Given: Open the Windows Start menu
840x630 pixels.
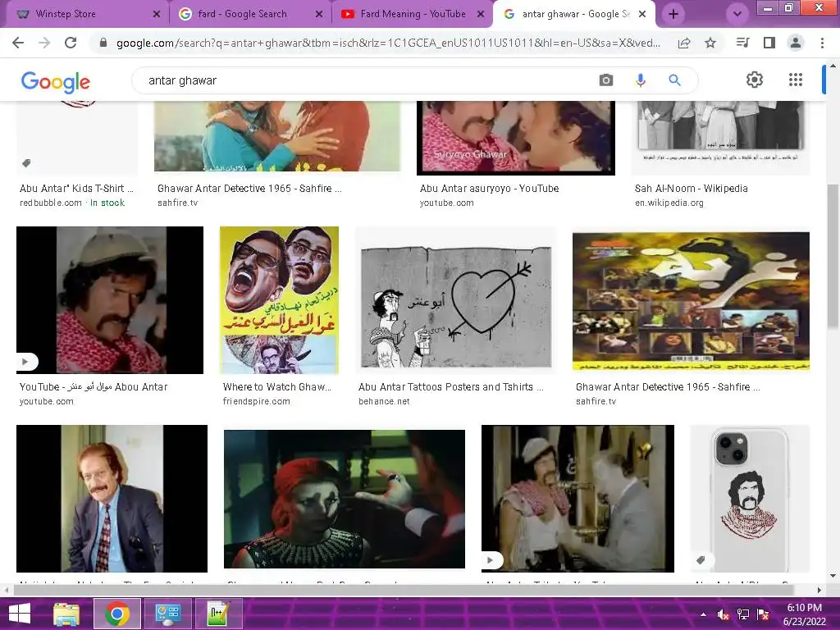Looking at the screenshot, I should tap(20, 614).
